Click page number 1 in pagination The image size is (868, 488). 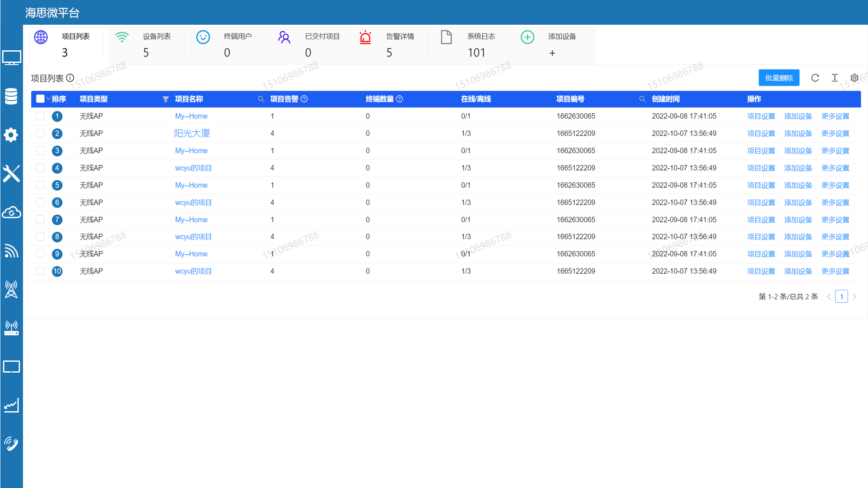point(841,297)
